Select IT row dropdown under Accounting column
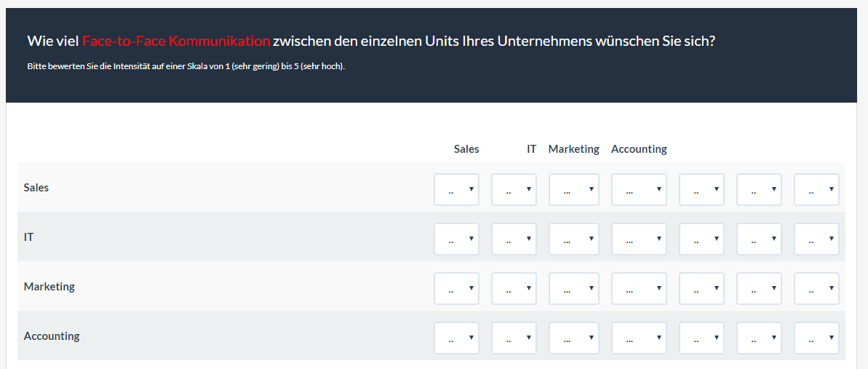The width and height of the screenshot is (868, 369). click(x=639, y=239)
